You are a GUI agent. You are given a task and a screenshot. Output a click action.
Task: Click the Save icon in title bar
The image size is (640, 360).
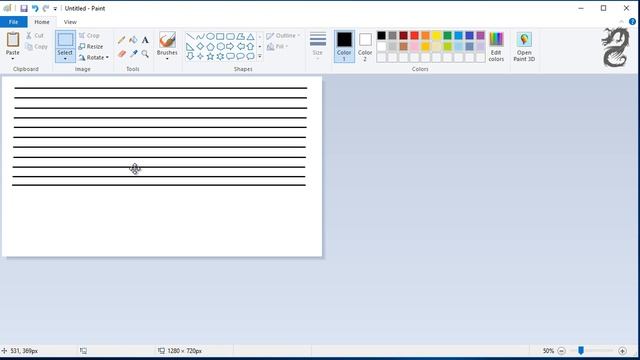[24, 8]
